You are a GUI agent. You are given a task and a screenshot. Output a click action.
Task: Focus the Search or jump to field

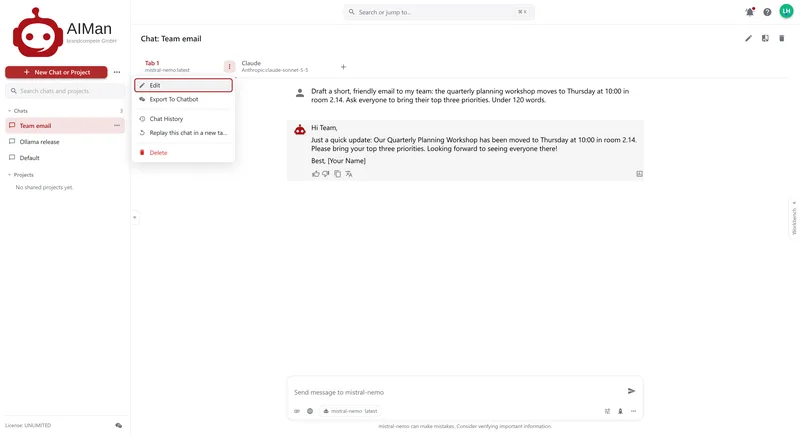click(439, 12)
